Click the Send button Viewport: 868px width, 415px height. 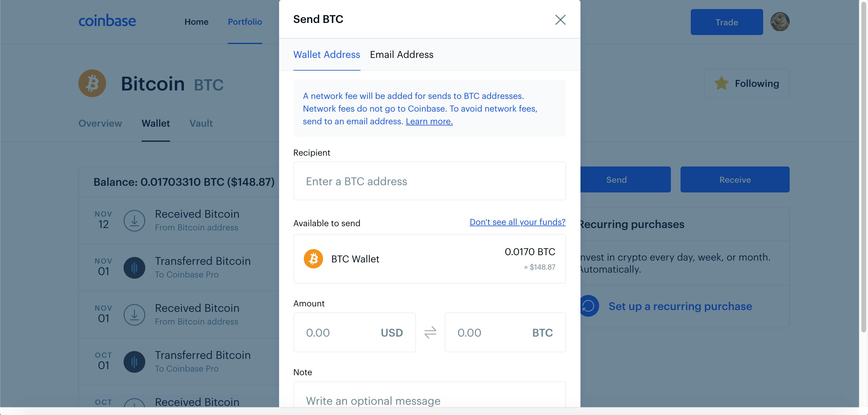coord(616,179)
